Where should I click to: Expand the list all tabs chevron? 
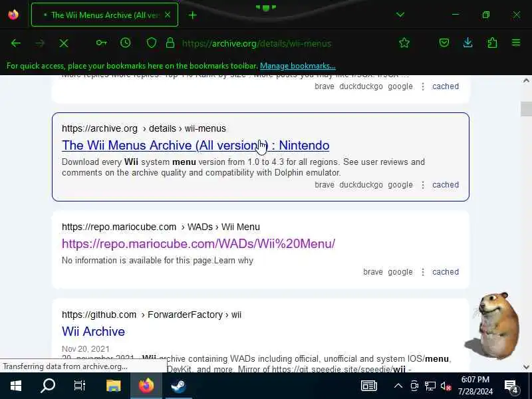point(400,15)
